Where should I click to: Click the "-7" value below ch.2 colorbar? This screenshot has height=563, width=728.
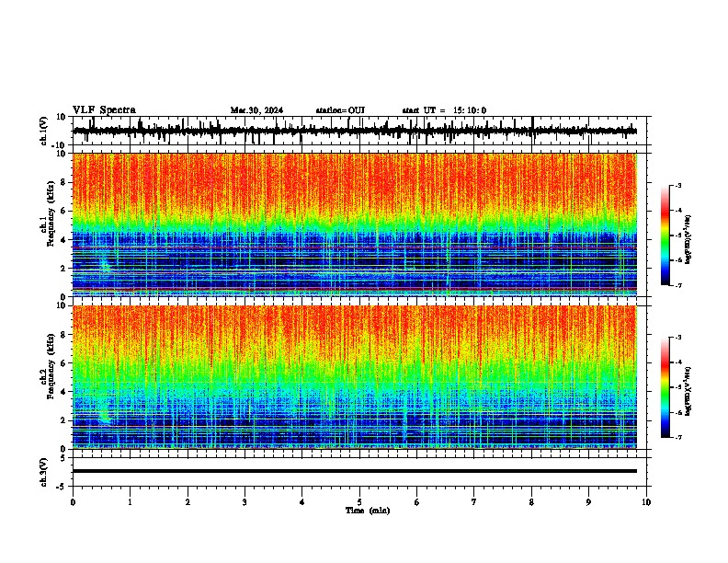click(x=677, y=437)
